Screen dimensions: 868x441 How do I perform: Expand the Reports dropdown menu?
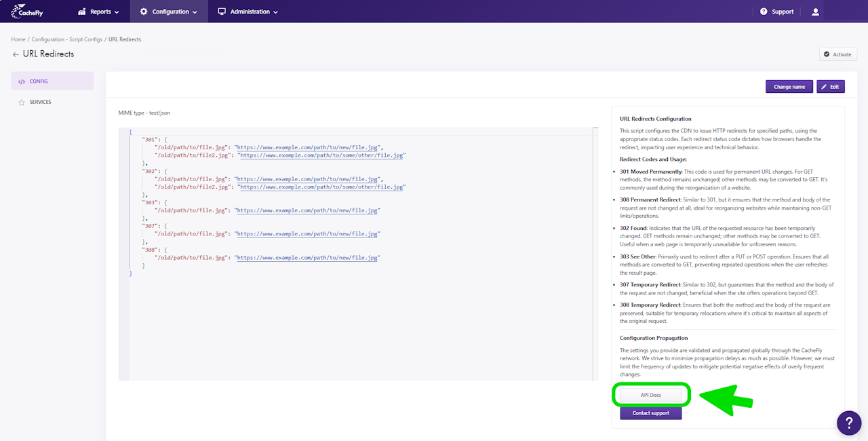(99, 12)
